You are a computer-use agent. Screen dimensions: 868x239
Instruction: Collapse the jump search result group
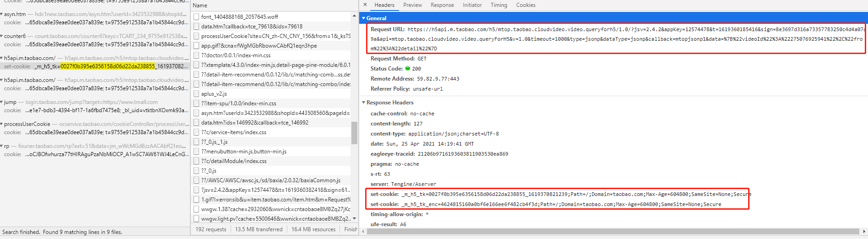pos(2,102)
